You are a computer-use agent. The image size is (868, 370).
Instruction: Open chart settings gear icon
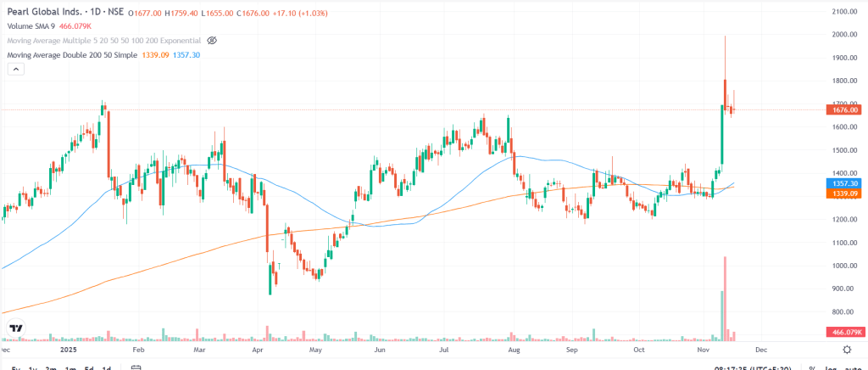847,349
